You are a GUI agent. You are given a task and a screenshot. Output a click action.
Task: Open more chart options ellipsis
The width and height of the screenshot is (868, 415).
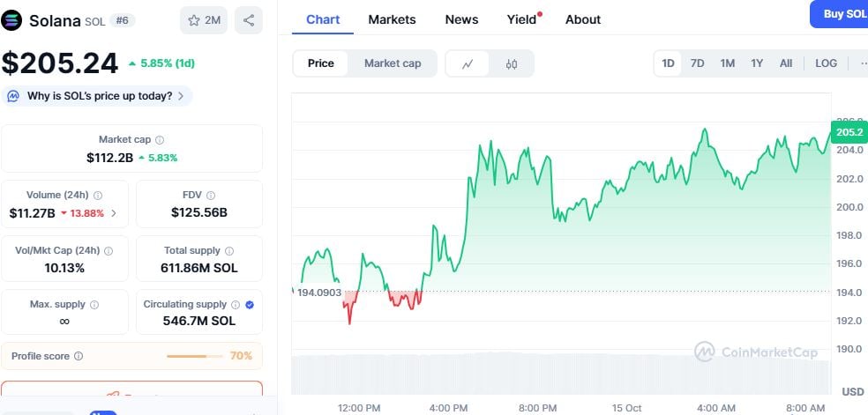(862, 63)
